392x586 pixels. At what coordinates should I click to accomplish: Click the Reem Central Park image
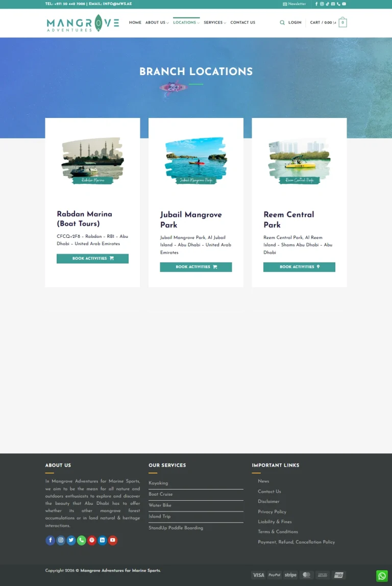point(299,161)
